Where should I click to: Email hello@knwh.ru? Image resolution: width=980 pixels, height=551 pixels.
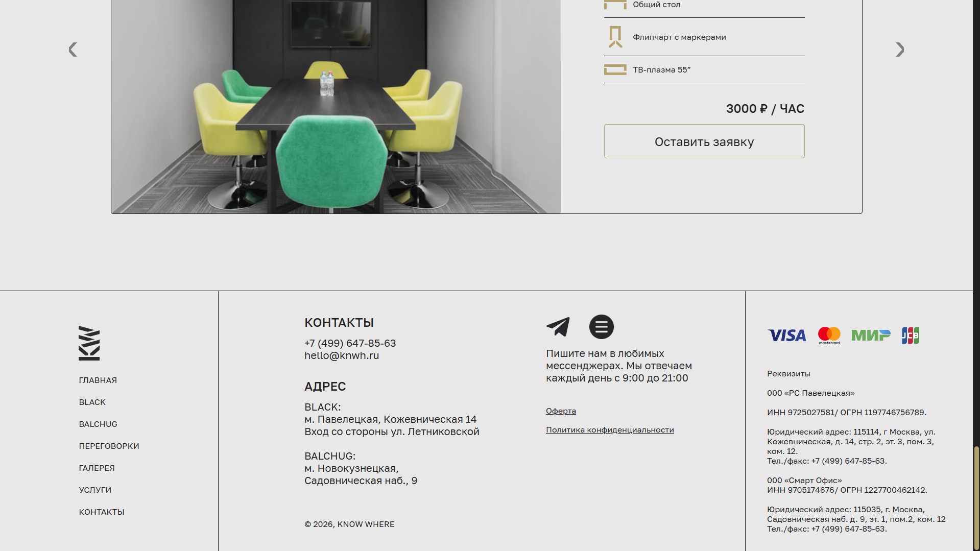pos(342,355)
